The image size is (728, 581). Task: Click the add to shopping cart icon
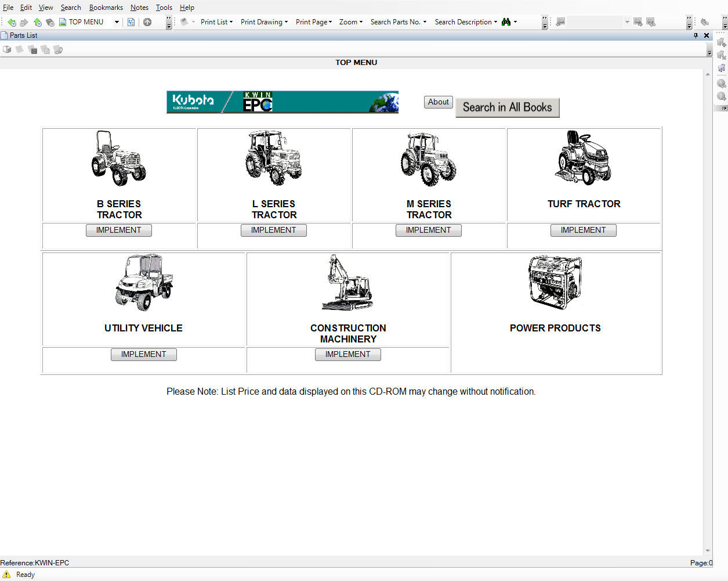coord(721,42)
